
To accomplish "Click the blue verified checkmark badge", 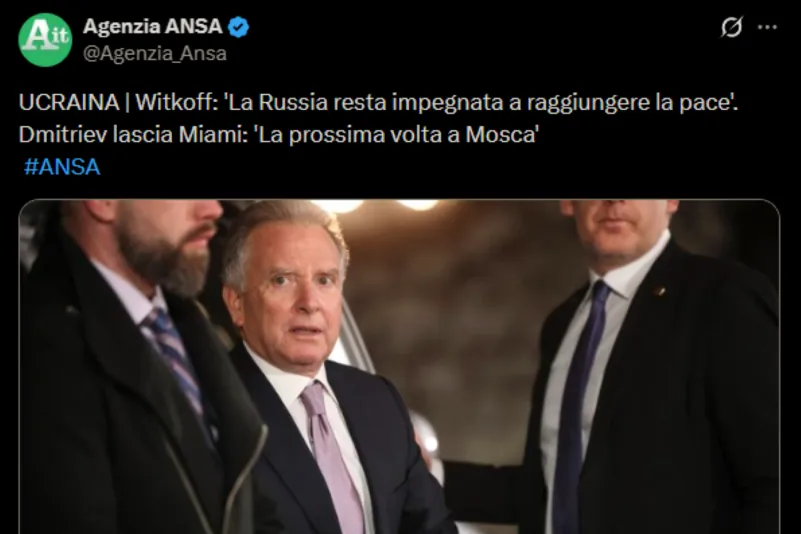I will pos(239,27).
